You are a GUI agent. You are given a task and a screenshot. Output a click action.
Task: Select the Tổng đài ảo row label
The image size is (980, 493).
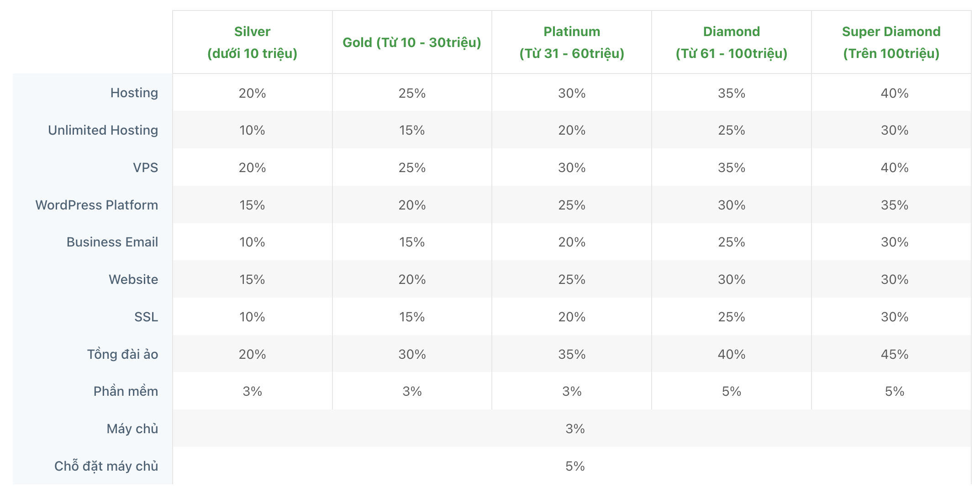[x=122, y=354]
